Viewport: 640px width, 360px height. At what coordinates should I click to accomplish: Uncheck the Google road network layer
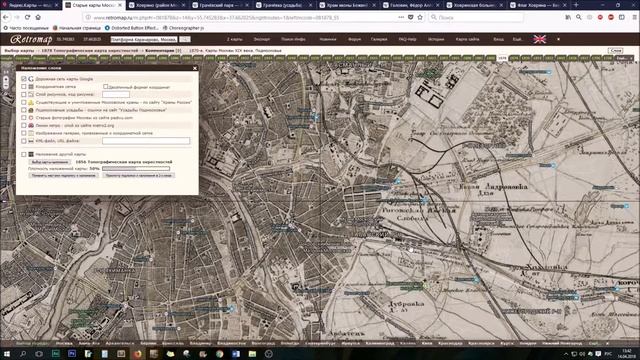click(x=24, y=79)
